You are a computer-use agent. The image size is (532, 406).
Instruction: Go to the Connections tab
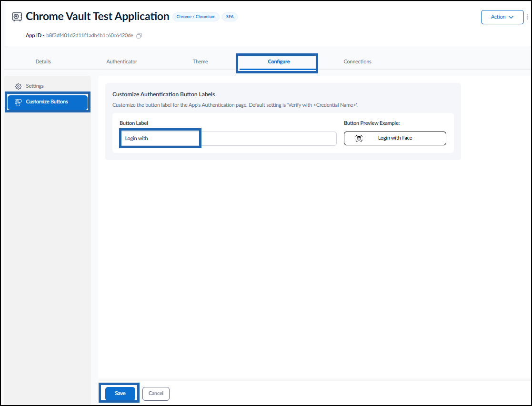(357, 61)
